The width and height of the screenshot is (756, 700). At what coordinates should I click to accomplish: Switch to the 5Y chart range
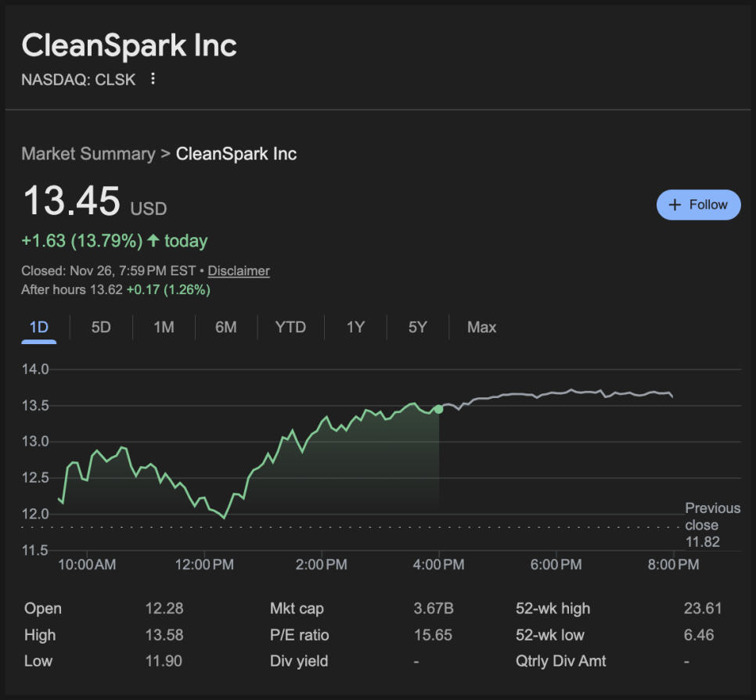(x=418, y=327)
